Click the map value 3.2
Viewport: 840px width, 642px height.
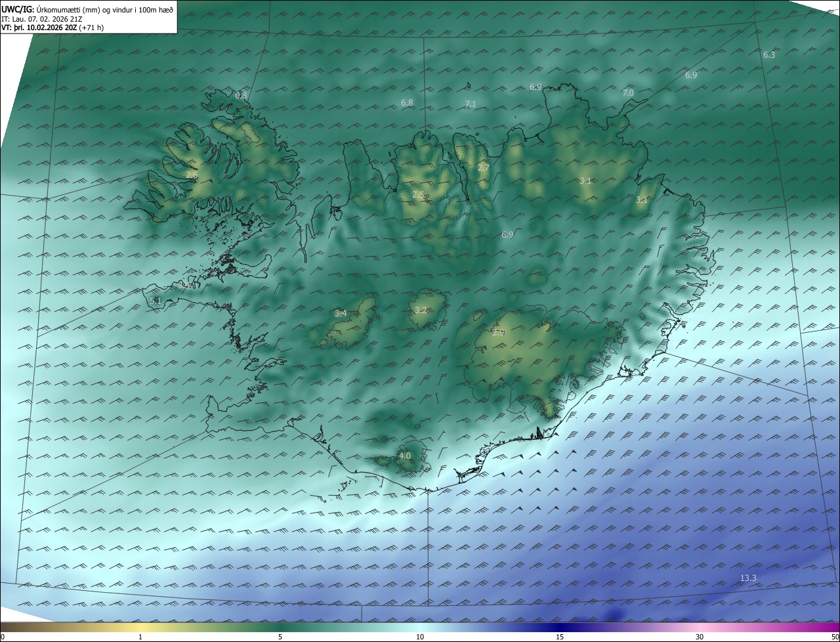point(421,310)
